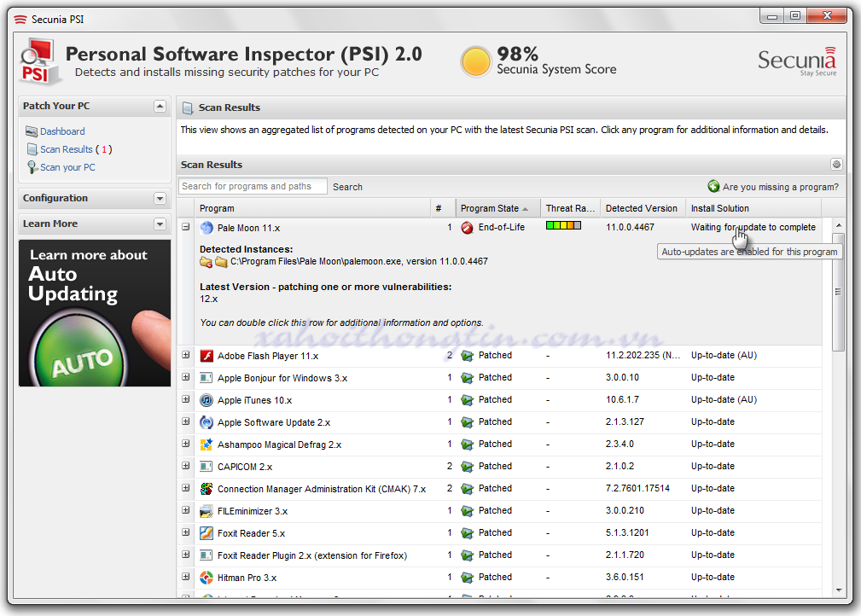Click the scrollbar down arrow in list
Viewport: 861px width, 616px height.
point(839,590)
